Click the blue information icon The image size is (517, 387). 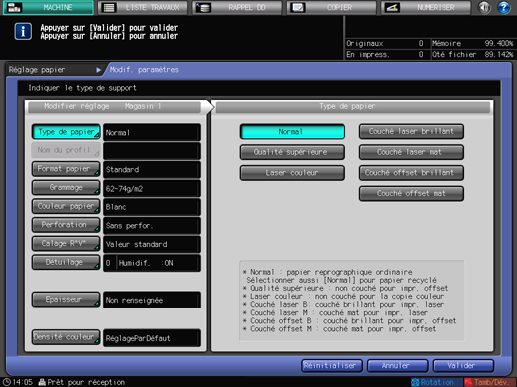click(23, 32)
